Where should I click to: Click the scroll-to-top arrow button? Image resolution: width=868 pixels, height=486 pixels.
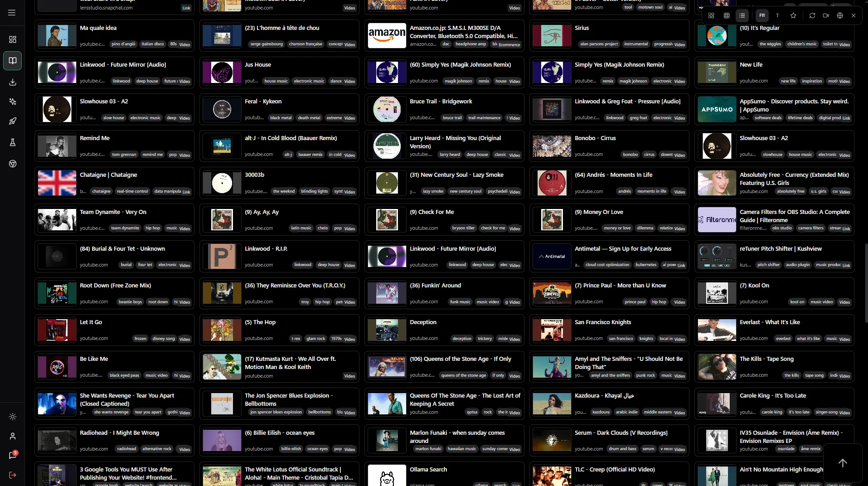(x=843, y=463)
